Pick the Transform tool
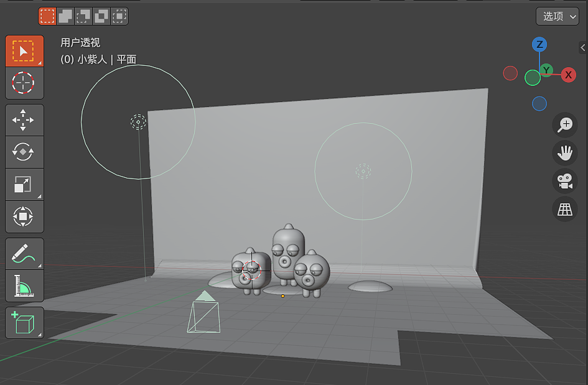The height and width of the screenshot is (385, 588). click(24, 216)
